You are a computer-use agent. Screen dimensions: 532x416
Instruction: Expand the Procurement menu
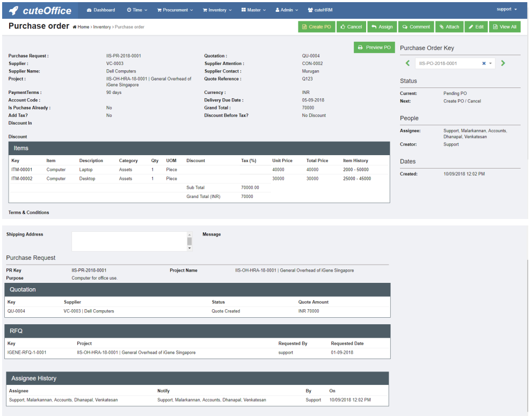175,10
